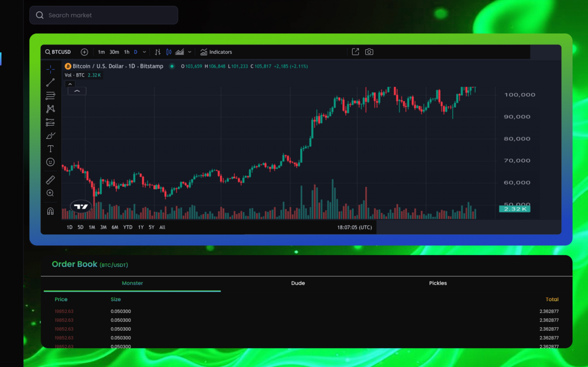
Task: Toggle the magnet snap mode
Action: pyautogui.click(x=50, y=211)
